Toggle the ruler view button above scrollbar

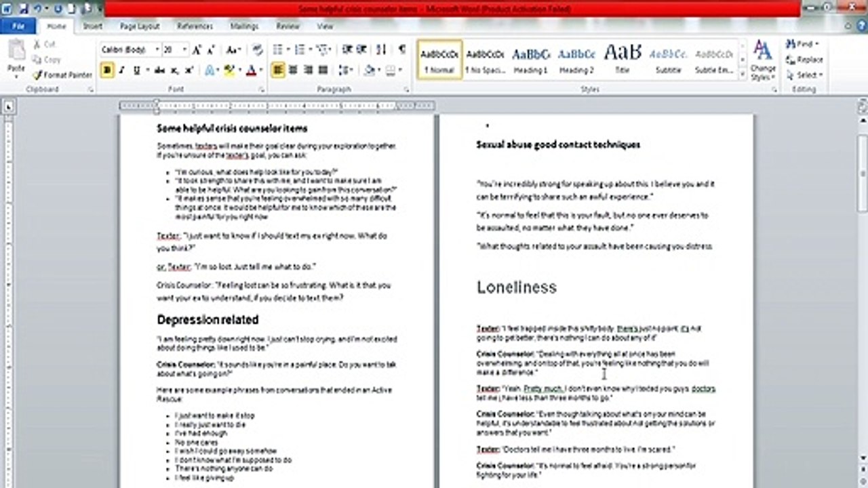861,105
